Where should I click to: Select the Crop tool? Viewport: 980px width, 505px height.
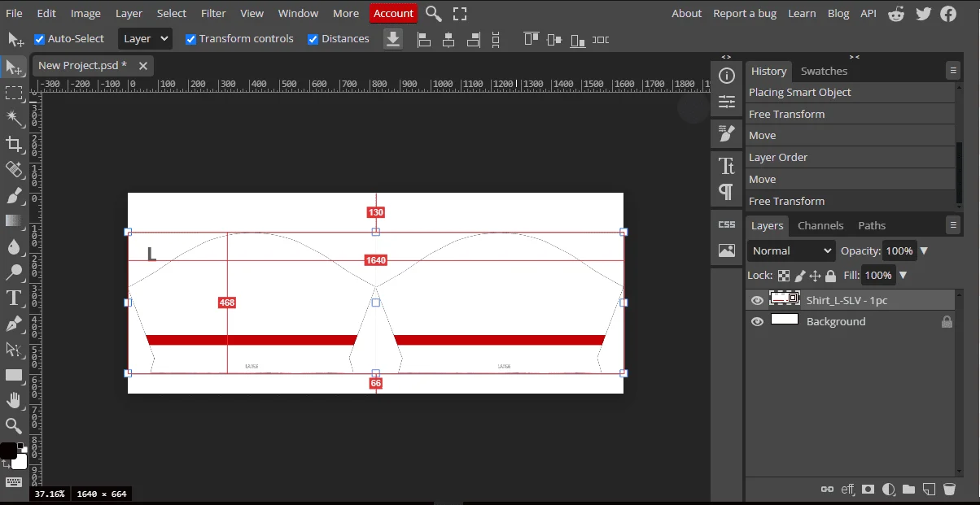[x=14, y=144]
